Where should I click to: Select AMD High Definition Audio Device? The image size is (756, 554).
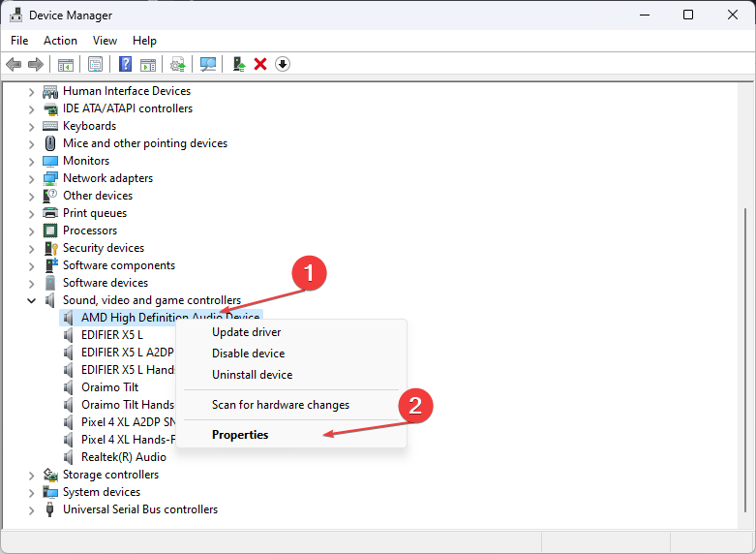tap(161, 317)
